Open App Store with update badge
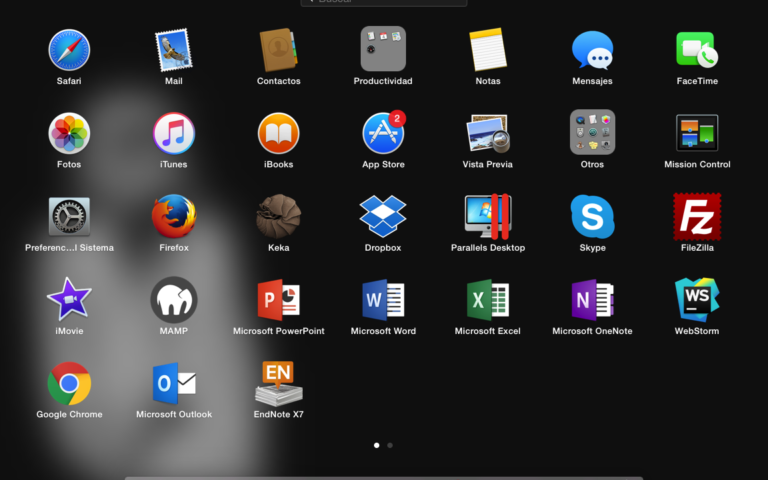The image size is (768, 480). (383, 133)
